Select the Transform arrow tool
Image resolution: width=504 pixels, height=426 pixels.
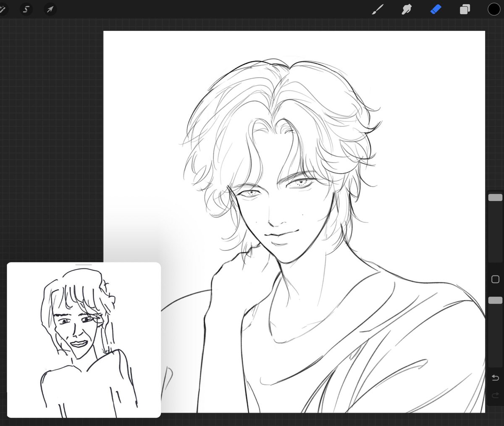(x=50, y=9)
